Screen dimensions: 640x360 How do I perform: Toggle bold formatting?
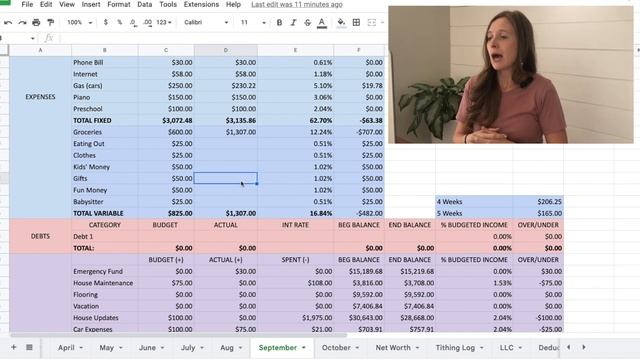pos(279,22)
